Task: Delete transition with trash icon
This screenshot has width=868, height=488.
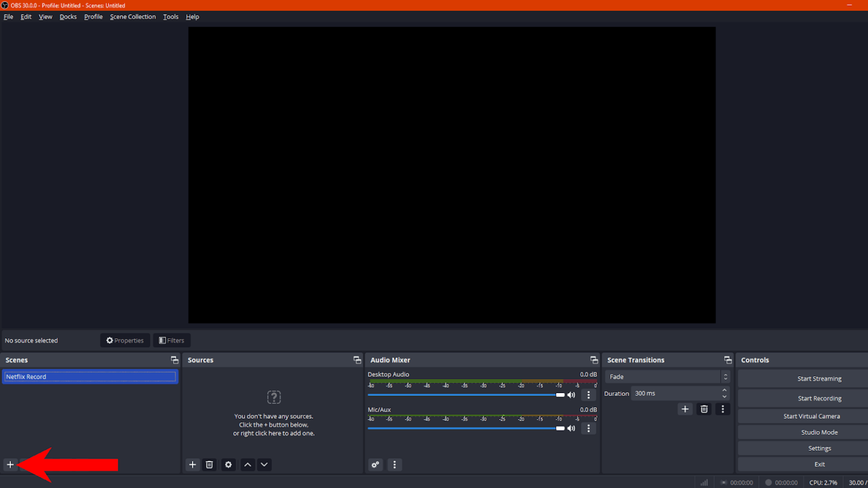Action: [704, 409]
